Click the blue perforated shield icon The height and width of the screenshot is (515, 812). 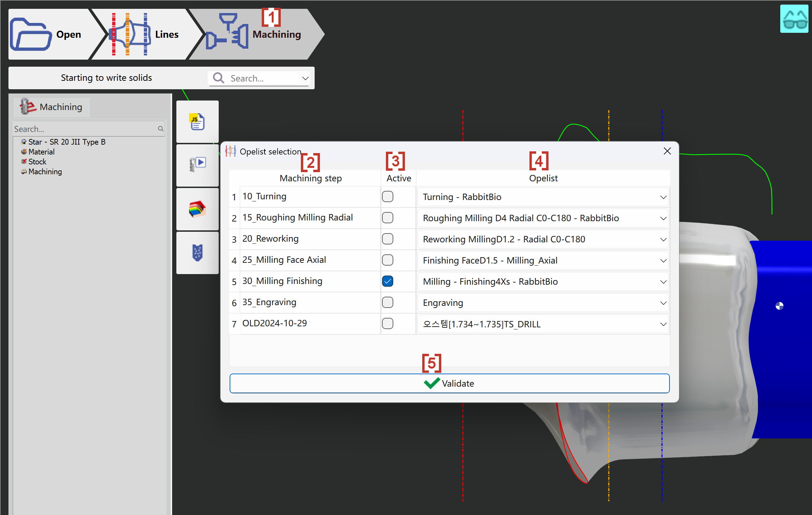point(197,253)
